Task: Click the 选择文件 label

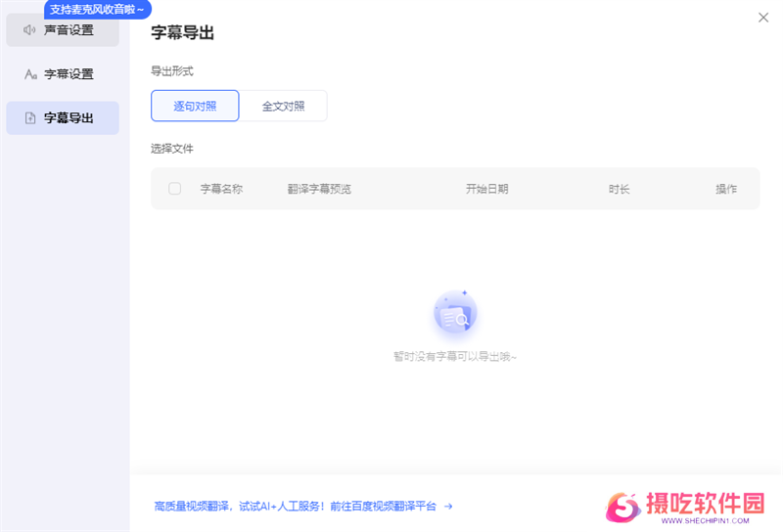Action: coord(172,149)
